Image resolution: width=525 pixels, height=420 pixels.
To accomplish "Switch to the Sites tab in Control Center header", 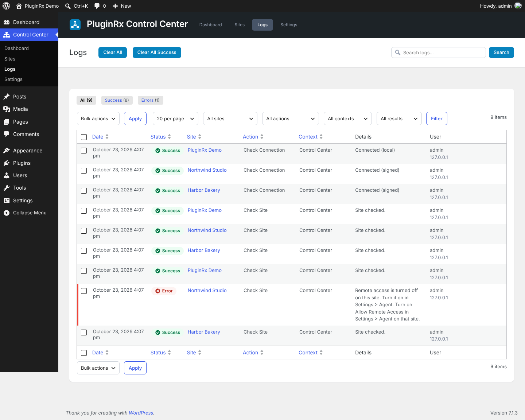I will [240, 25].
